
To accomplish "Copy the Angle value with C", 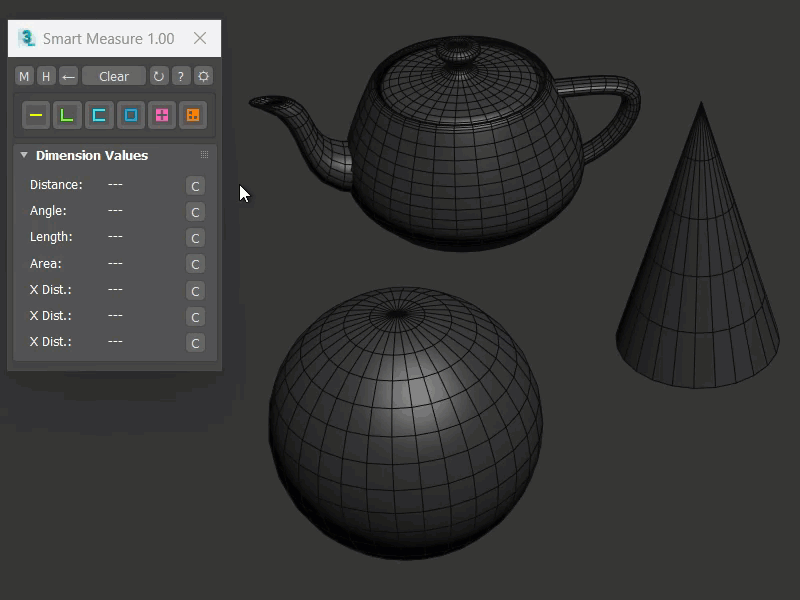I will pyautogui.click(x=195, y=212).
